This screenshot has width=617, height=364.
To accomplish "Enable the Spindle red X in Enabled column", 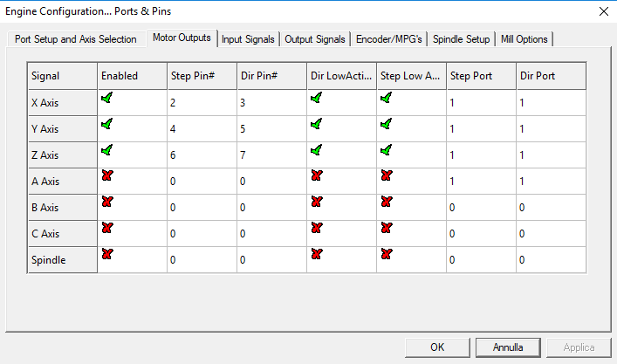I will [107, 254].
